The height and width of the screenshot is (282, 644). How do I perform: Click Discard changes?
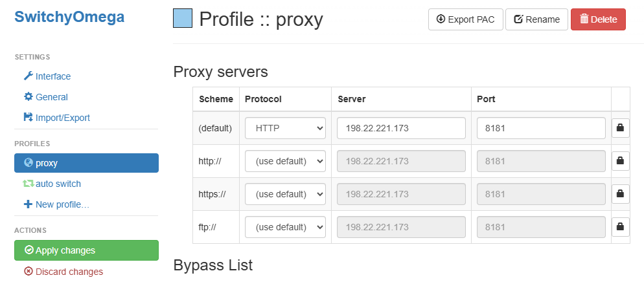[63, 272]
